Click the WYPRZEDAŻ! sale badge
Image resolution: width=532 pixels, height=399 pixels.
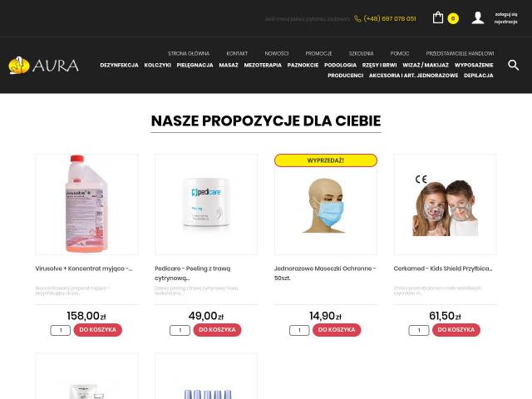click(x=325, y=160)
